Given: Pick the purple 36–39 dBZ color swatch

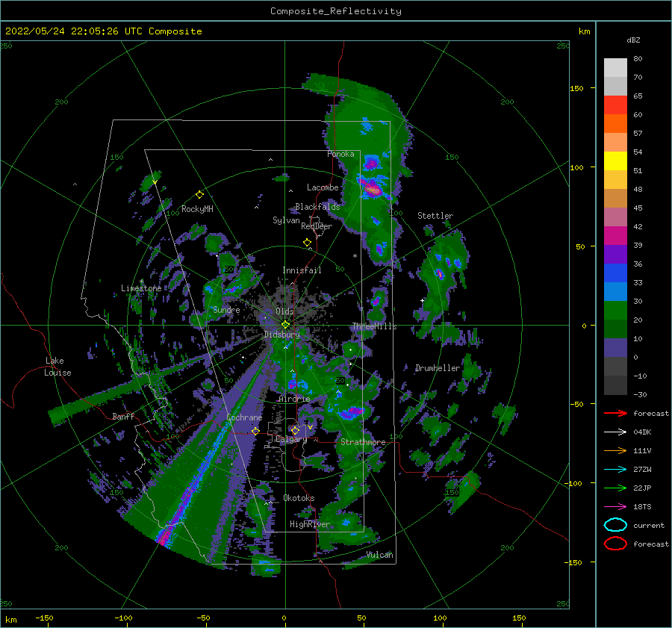Looking at the screenshot, I should pos(615,254).
